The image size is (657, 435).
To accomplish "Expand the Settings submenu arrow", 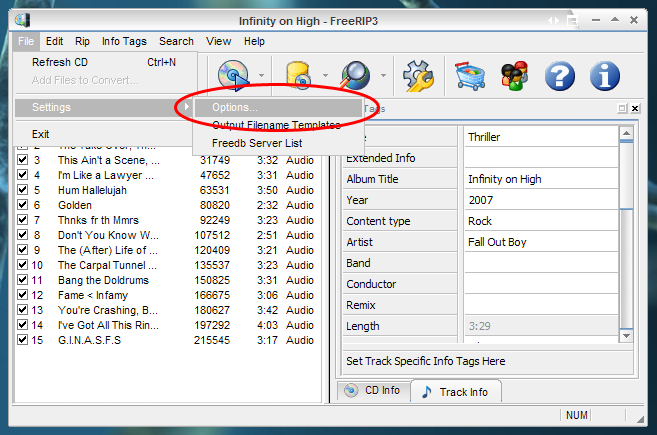I will (x=186, y=107).
